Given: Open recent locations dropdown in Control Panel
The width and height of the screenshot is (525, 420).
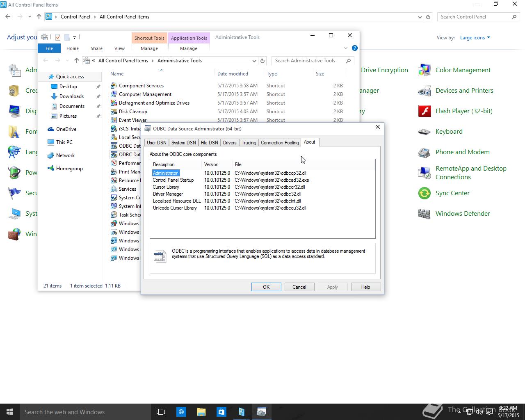Looking at the screenshot, I should click(x=30, y=17).
